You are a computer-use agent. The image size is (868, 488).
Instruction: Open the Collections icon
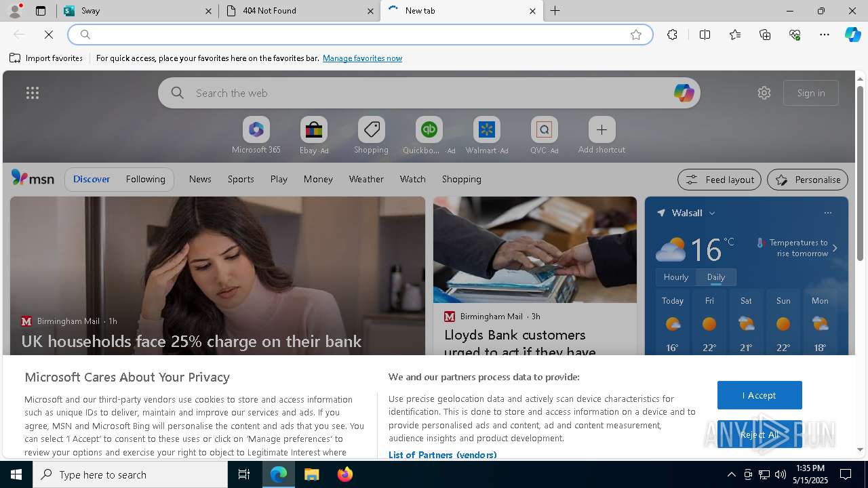coord(765,35)
